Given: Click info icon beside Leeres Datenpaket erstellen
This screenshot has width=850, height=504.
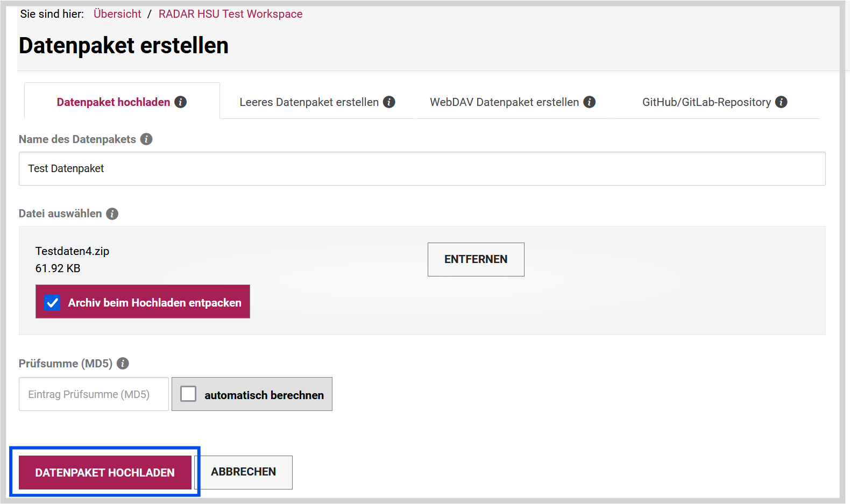Looking at the screenshot, I should click(x=389, y=102).
